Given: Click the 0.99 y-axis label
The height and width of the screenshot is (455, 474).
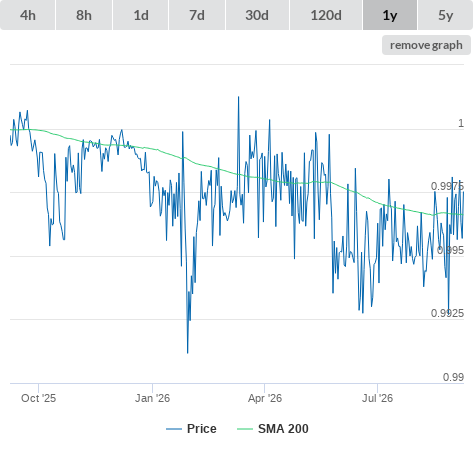Looking at the screenshot, I should point(453,377).
